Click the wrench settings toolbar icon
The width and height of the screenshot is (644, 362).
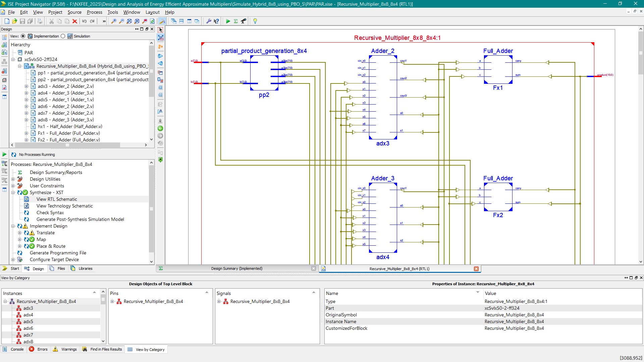point(208,21)
